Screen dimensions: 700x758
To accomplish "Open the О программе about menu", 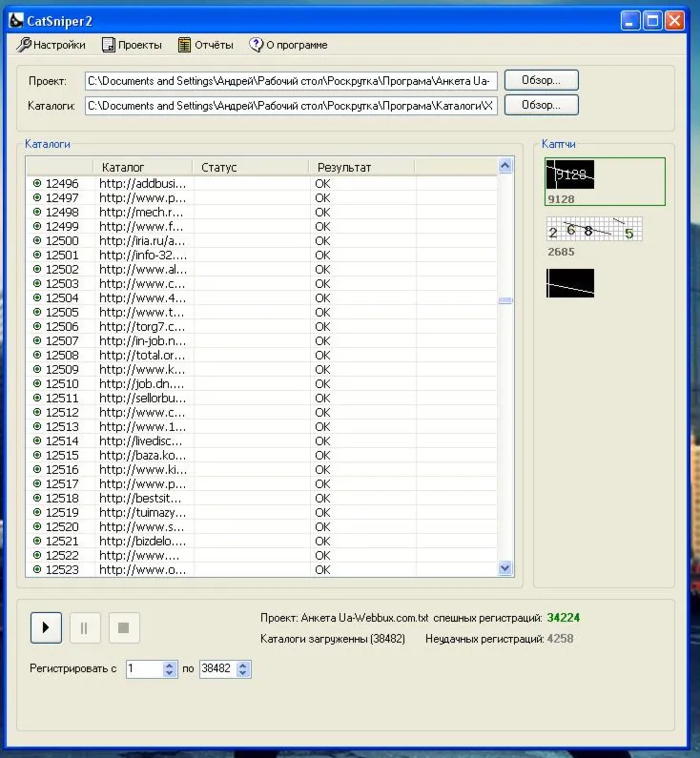I will pos(288,45).
